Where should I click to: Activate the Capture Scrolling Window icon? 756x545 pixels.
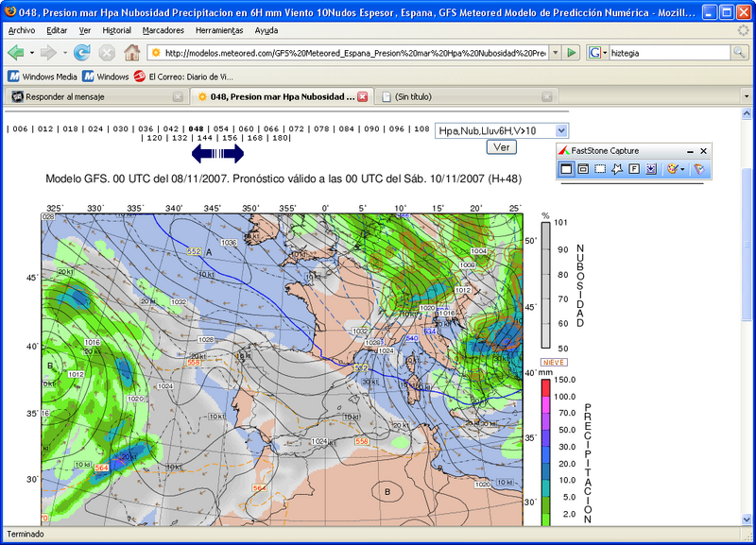click(x=651, y=169)
